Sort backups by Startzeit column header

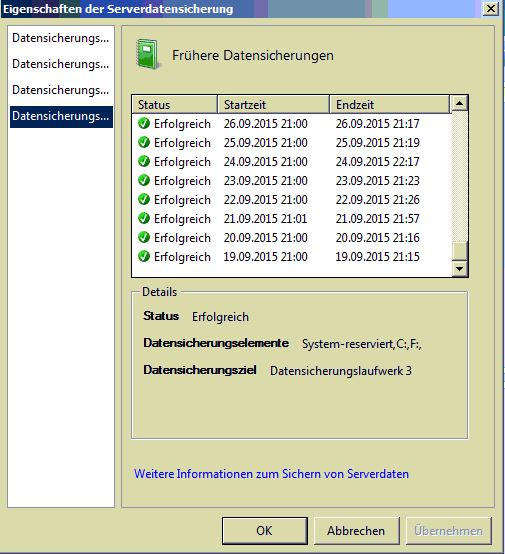(x=274, y=105)
